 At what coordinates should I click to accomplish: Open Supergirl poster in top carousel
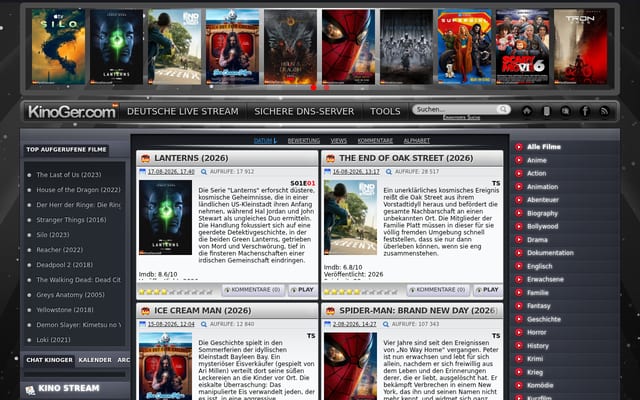pos(464,47)
